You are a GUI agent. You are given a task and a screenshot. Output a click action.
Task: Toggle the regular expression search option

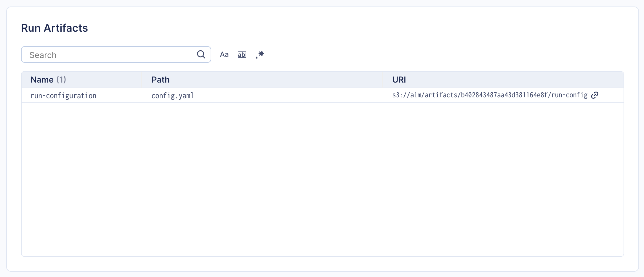[260, 54]
